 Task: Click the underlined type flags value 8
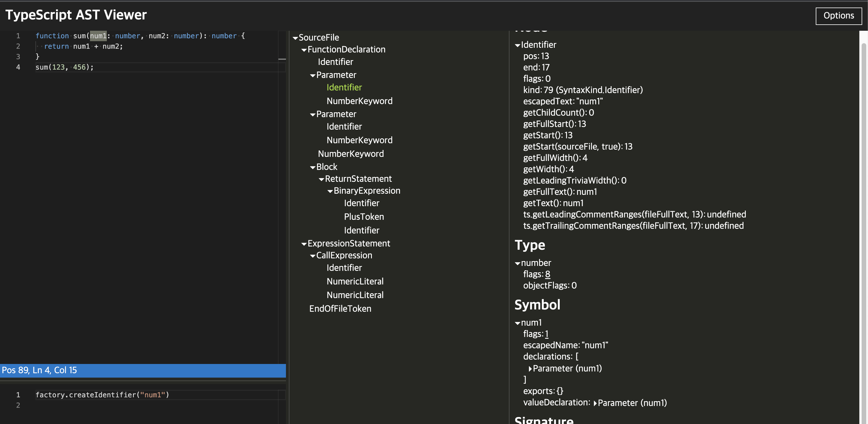(x=548, y=274)
